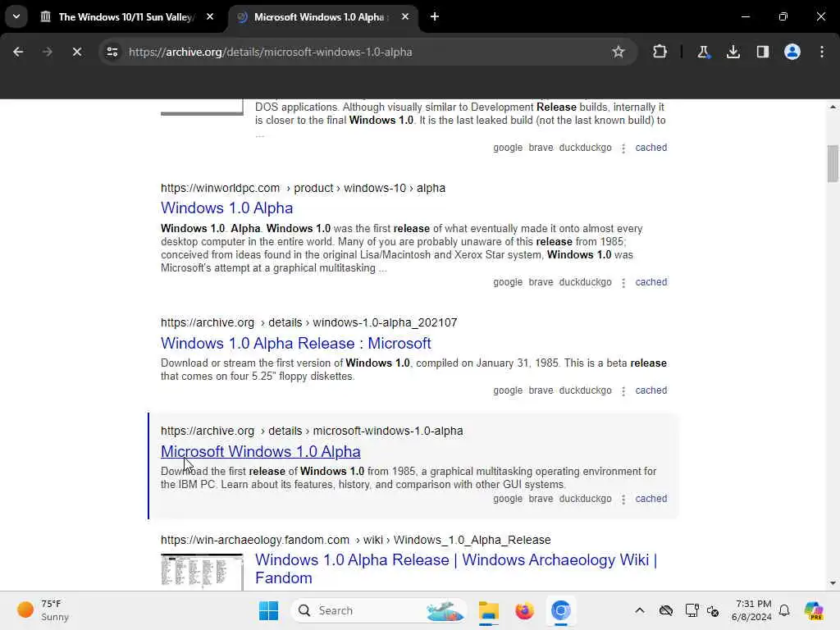
Task: Switch to The Windows 10/11 Sun Valley tab
Action: tap(125, 16)
